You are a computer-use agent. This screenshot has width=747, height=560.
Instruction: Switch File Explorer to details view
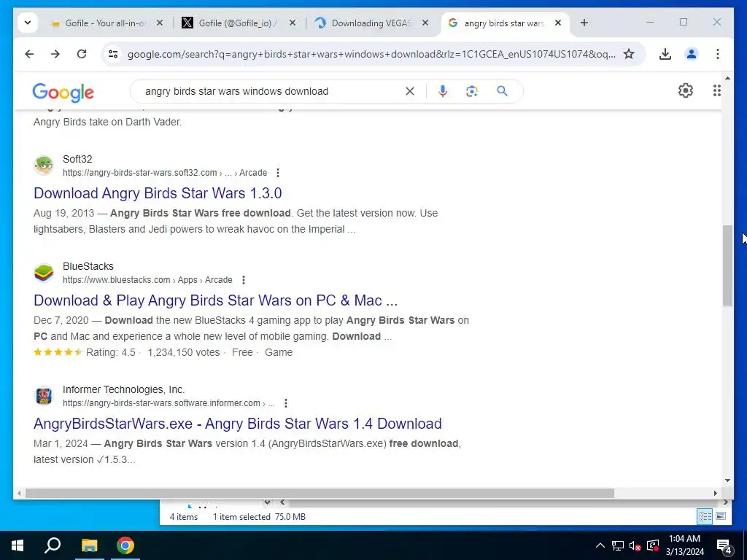[x=705, y=516]
